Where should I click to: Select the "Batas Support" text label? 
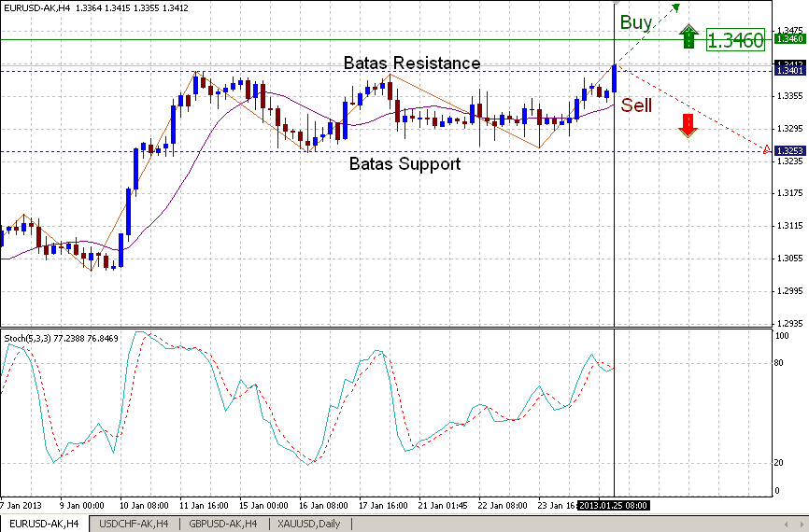coord(404,163)
